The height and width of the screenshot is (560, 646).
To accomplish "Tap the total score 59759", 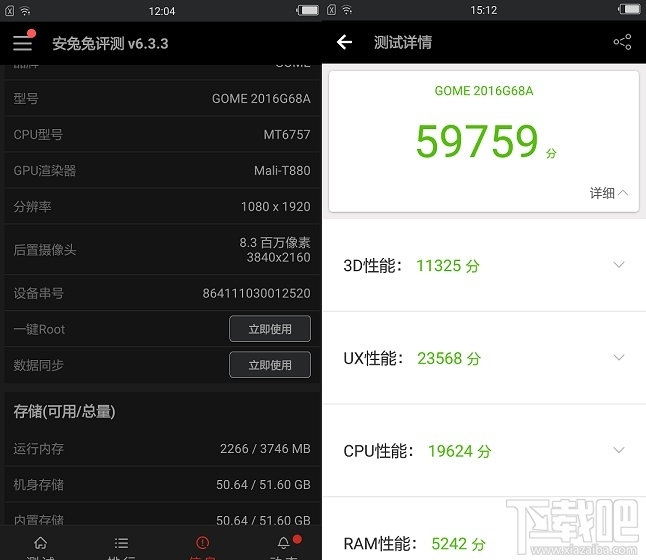I will click(477, 141).
